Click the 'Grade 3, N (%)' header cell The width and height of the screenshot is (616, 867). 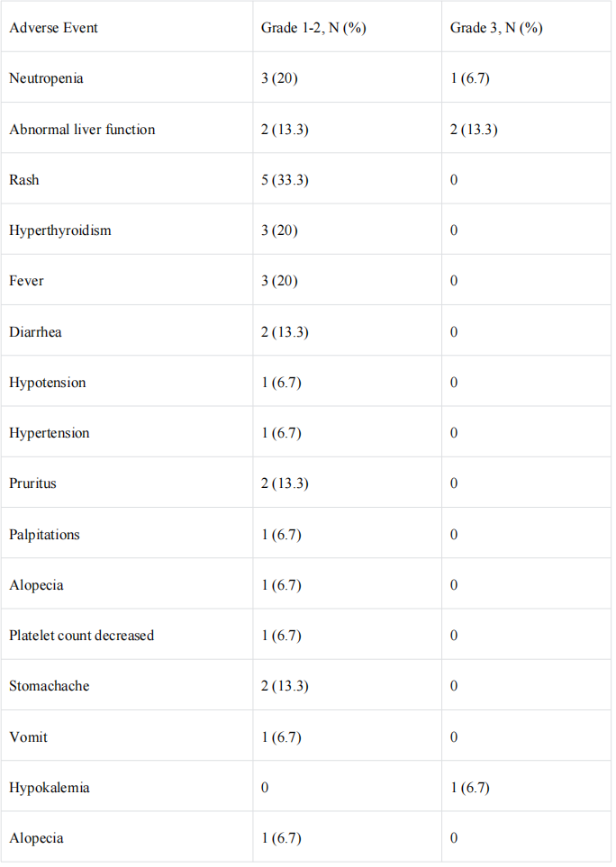point(496,28)
